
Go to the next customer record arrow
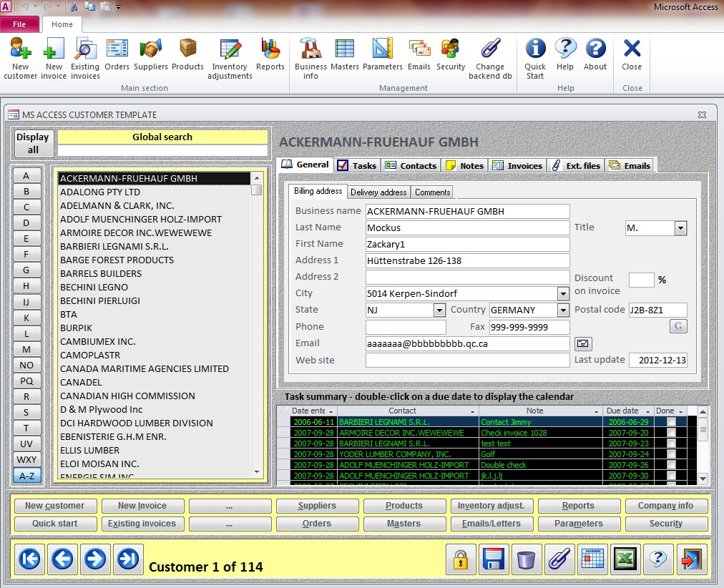[95, 559]
